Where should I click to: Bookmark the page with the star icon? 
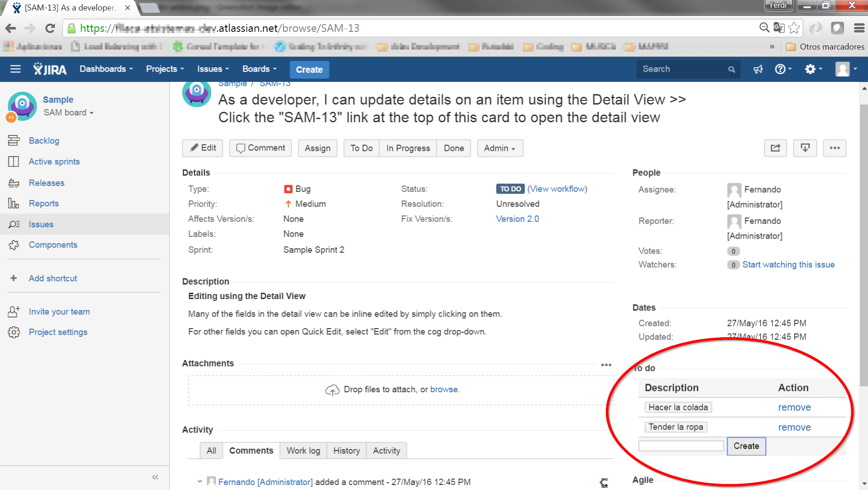[x=794, y=28]
